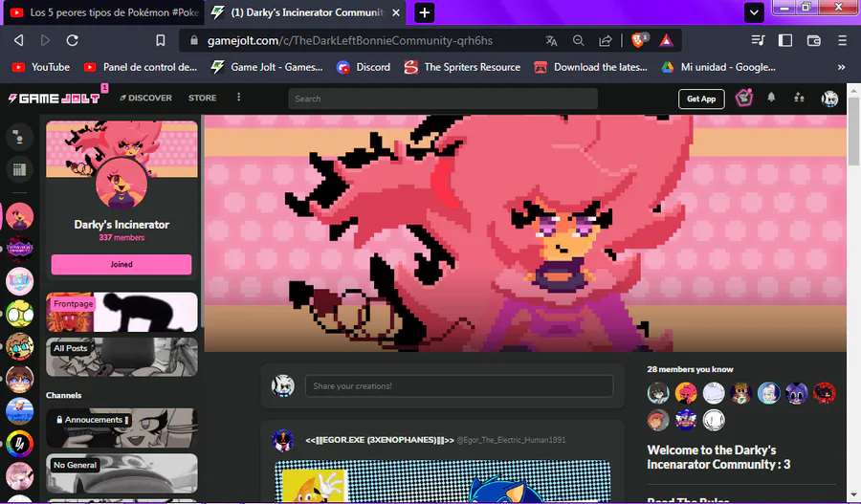This screenshot has height=504, width=861.
Task: Click the Game Jolt logo
Action: point(54,99)
